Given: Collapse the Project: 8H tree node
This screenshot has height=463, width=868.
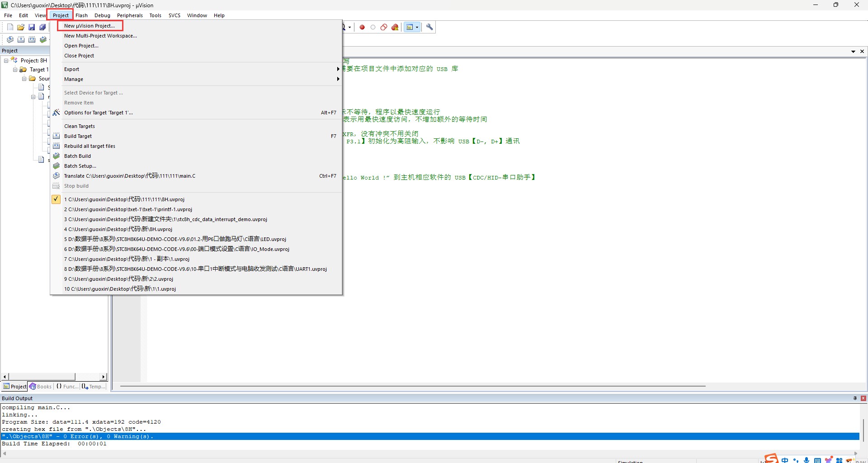Looking at the screenshot, I should coord(6,61).
